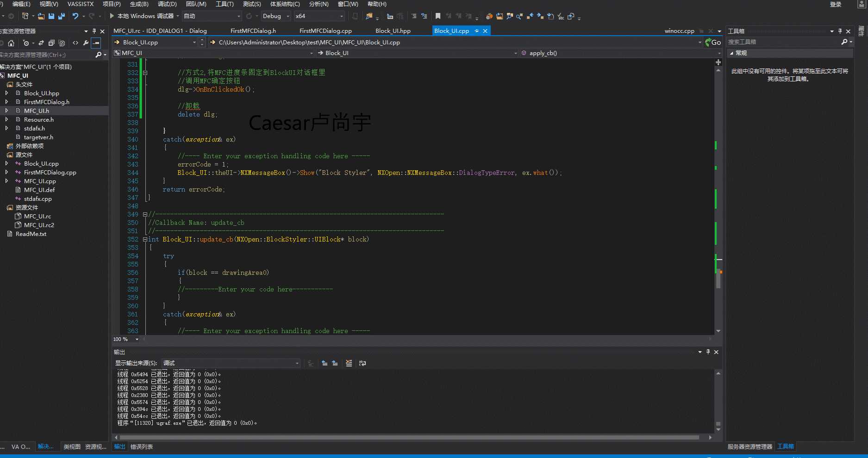
Task: Collapse the update_cb code region at line 352
Action: (x=145, y=239)
